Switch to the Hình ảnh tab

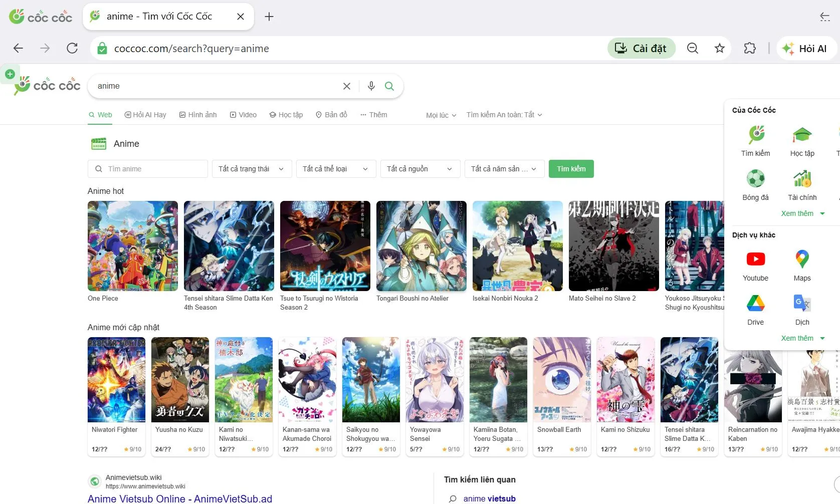pyautogui.click(x=198, y=115)
